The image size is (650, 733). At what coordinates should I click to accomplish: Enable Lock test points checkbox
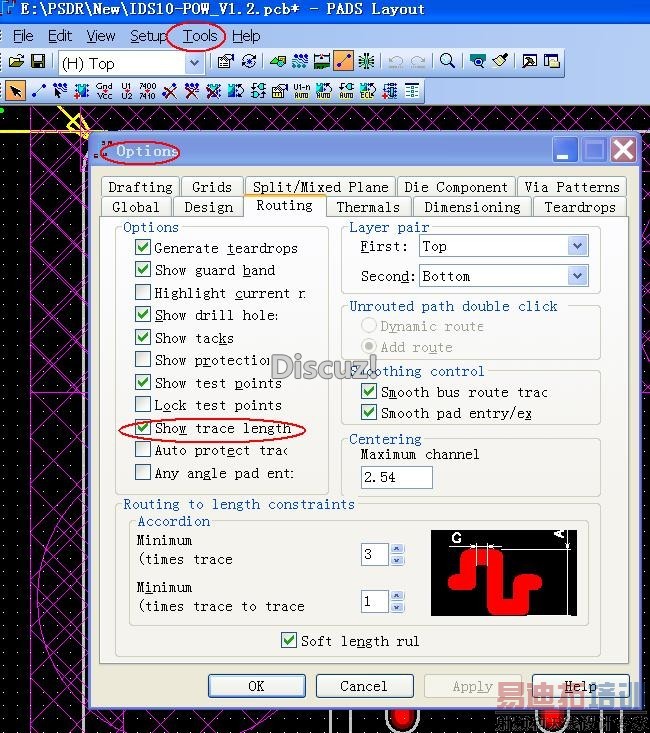click(143, 404)
